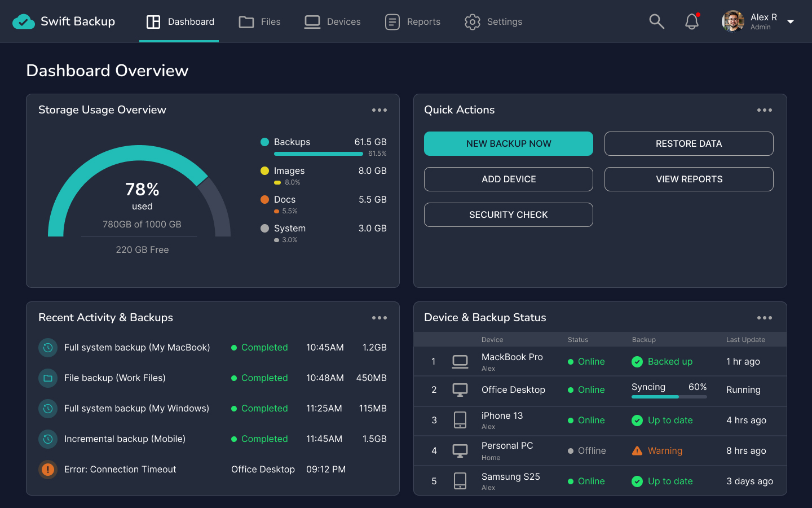
Task: Start a backup with NEW BACKUP NOW
Action: [509, 143]
